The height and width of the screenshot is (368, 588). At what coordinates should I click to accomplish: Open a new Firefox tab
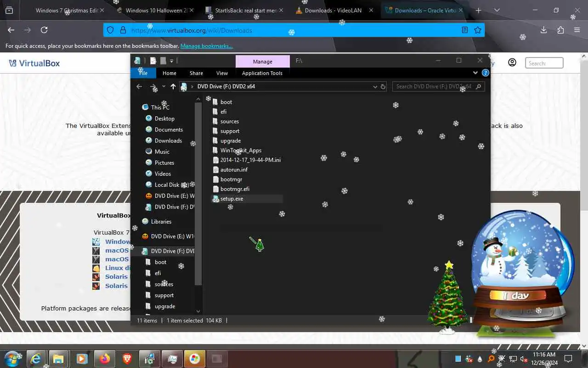[478, 10]
